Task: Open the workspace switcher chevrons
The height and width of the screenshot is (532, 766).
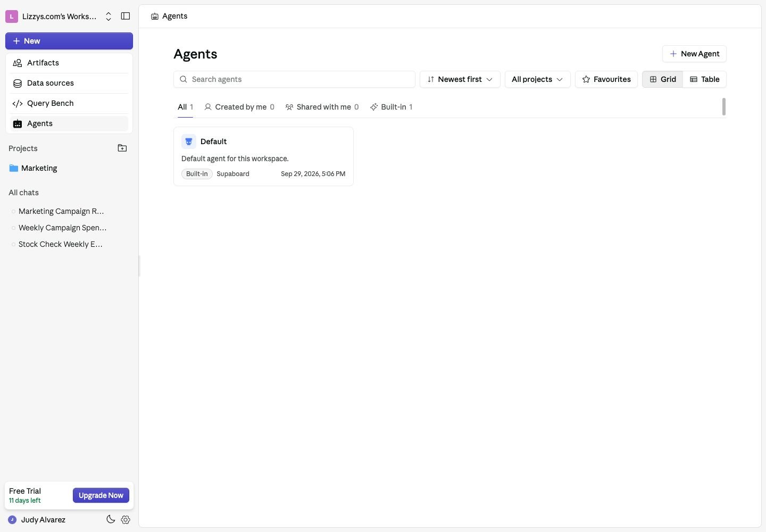Action: (109, 16)
